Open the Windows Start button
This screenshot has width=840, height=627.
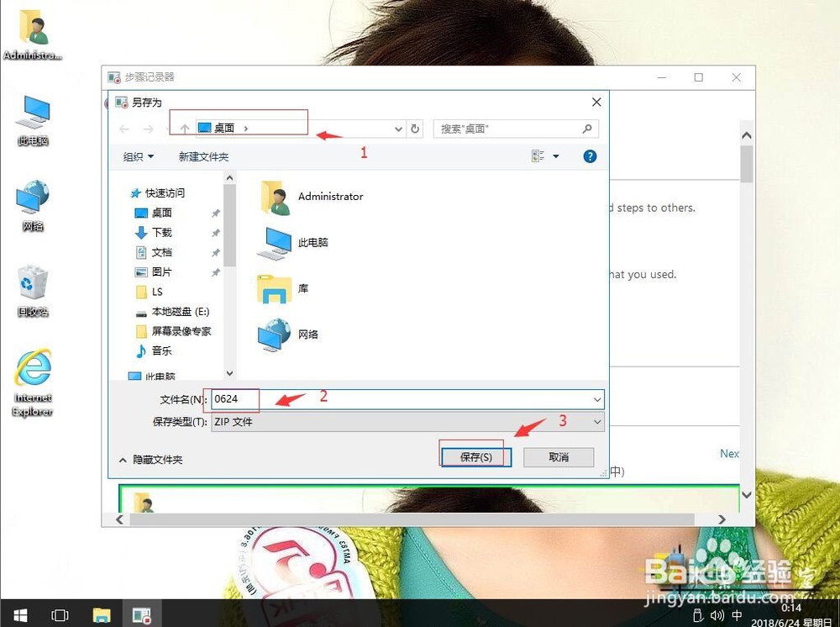[20, 614]
